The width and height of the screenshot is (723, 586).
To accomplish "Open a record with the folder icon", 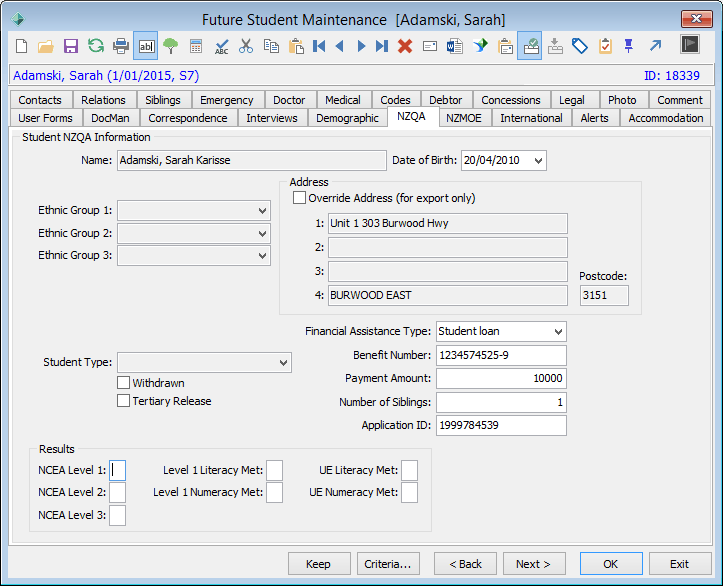I will click(x=46, y=46).
